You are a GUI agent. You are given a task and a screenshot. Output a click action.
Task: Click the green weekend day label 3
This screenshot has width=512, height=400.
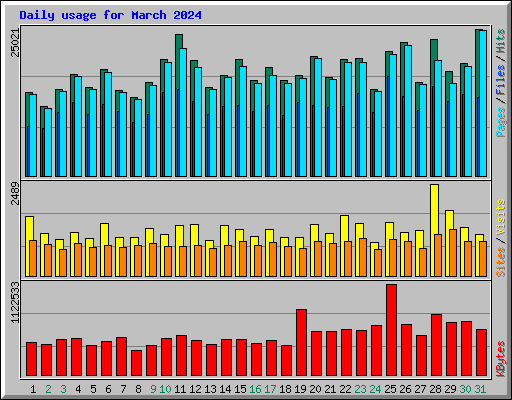(x=63, y=389)
